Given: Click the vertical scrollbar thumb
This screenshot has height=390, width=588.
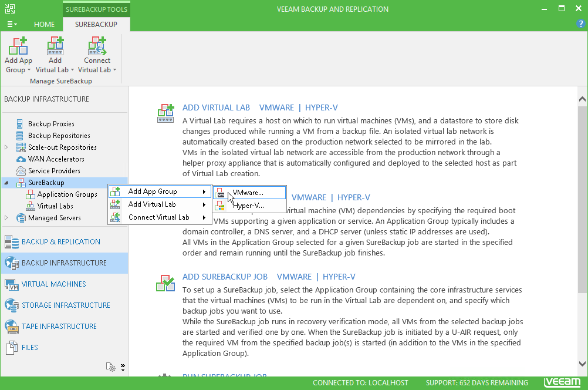Looking at the screenshot, I should (582, 199).
